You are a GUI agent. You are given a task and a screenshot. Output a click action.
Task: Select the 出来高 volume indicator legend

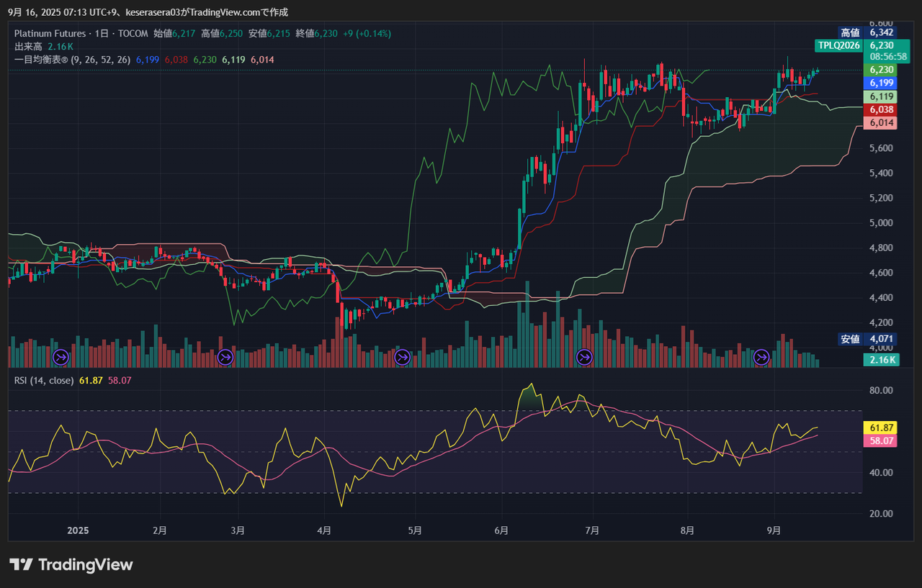[x=30, y=46]
